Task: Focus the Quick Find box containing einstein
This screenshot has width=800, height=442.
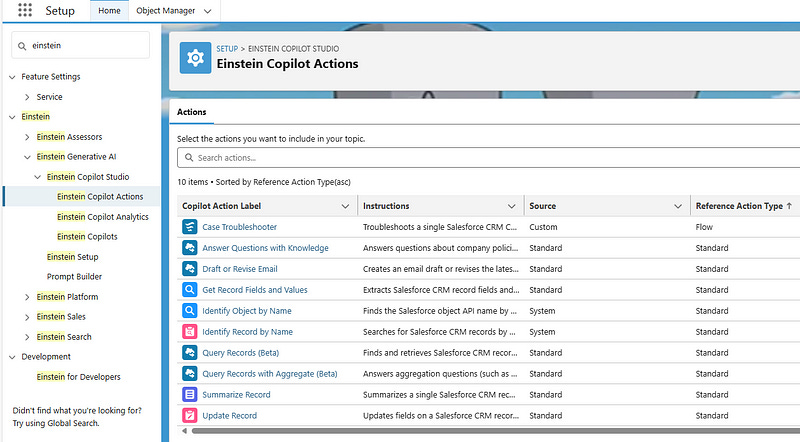Action: 81,45
